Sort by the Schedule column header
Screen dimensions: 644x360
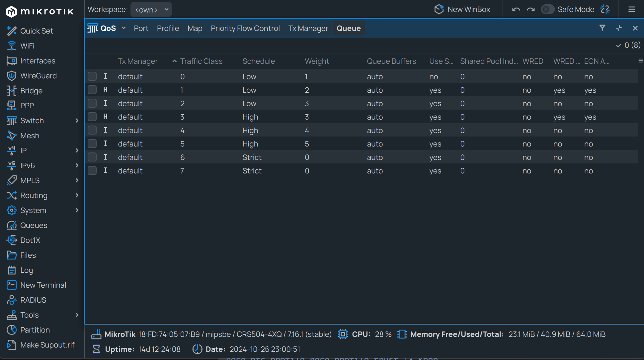(259, 61)
